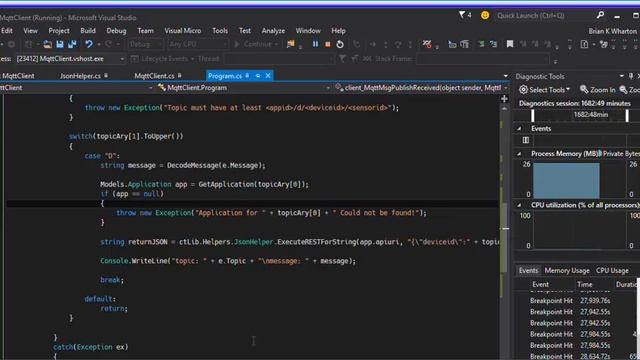Open Diagnostic Tools window position dropdown
The image size is (640, 360).
tap(622, 76)
